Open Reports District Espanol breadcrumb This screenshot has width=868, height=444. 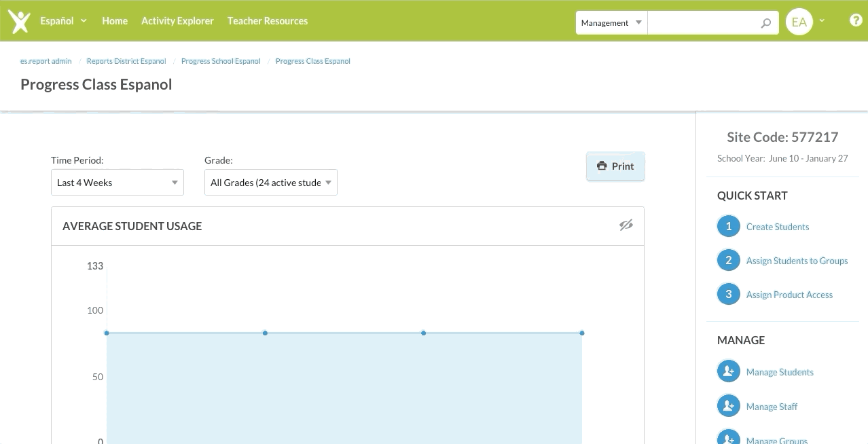126,61
